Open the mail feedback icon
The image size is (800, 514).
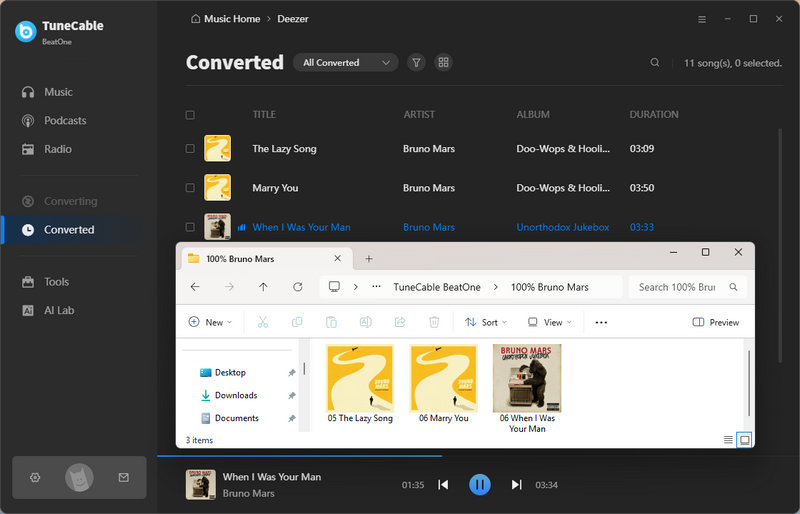(123, 478)
